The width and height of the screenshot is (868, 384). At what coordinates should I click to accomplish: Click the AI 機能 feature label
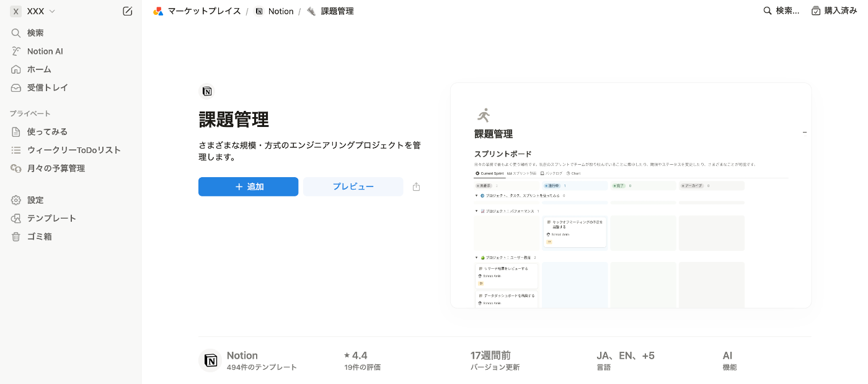(730, 360)
